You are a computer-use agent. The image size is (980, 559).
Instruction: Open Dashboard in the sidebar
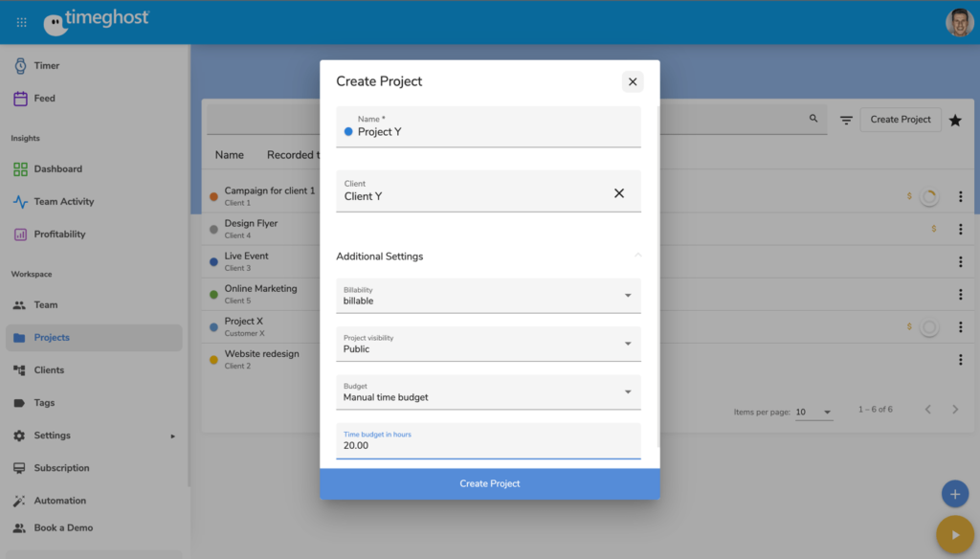click(x=57, y=169)
